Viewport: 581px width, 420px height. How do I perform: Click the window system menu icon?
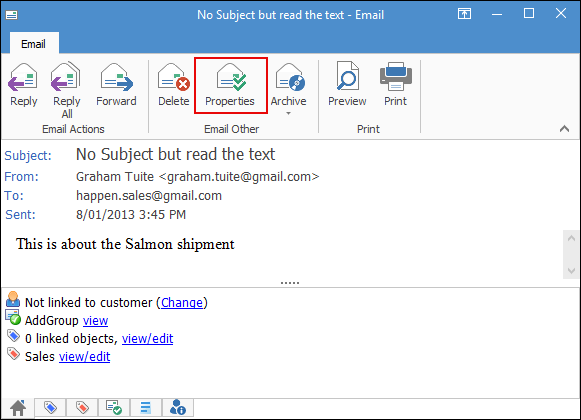pyautogui.click(x=11, y=15)
